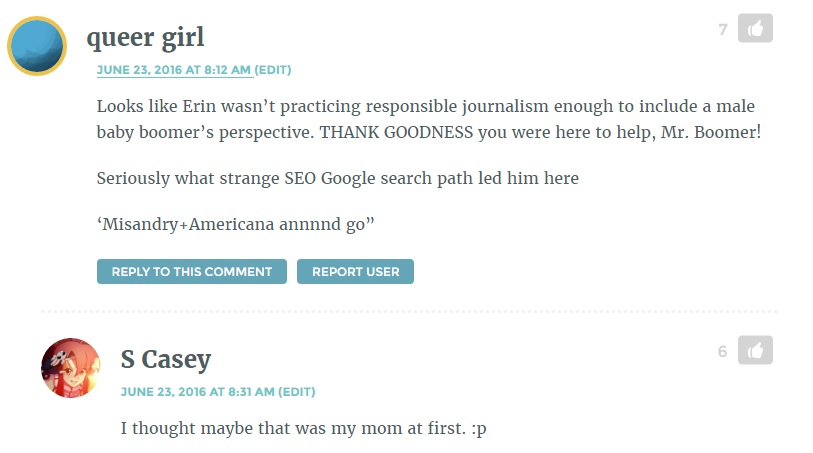
Task: Click the 'Seriously what strange SEO' paragraph
Action: click(x=338, y=178)
